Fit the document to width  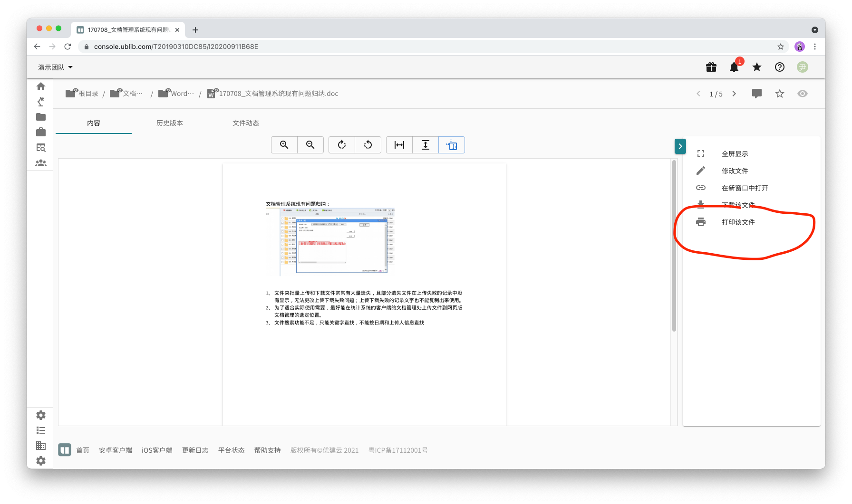399,145
